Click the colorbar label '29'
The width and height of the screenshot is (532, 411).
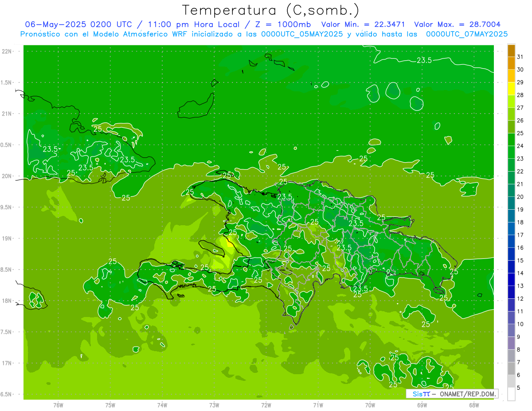520,82
